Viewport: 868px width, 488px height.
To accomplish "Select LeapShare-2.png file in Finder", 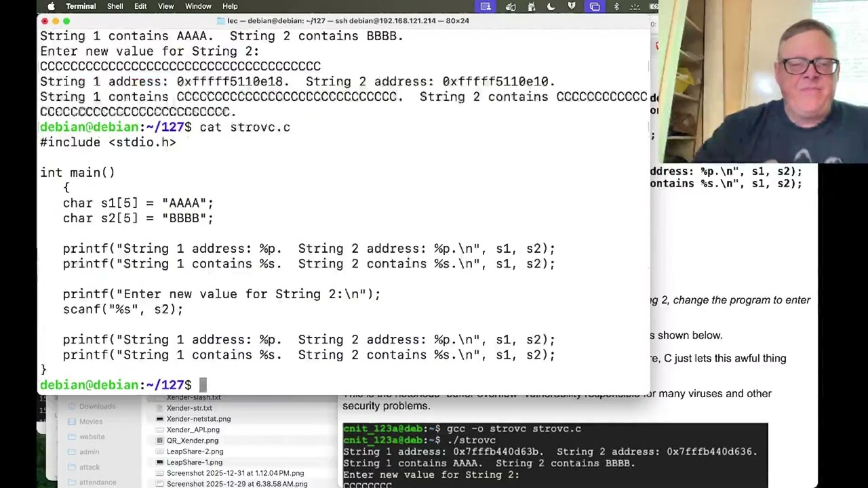I will 195,451.
